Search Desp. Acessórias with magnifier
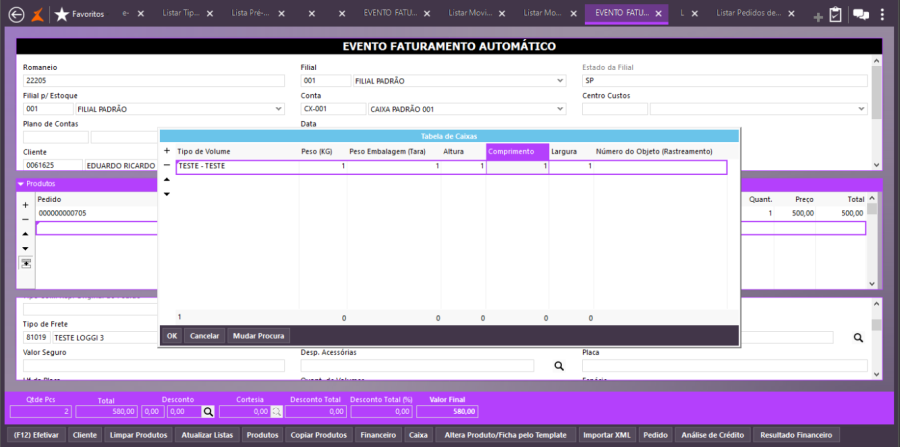900x447 pixels. click(558, 366)
